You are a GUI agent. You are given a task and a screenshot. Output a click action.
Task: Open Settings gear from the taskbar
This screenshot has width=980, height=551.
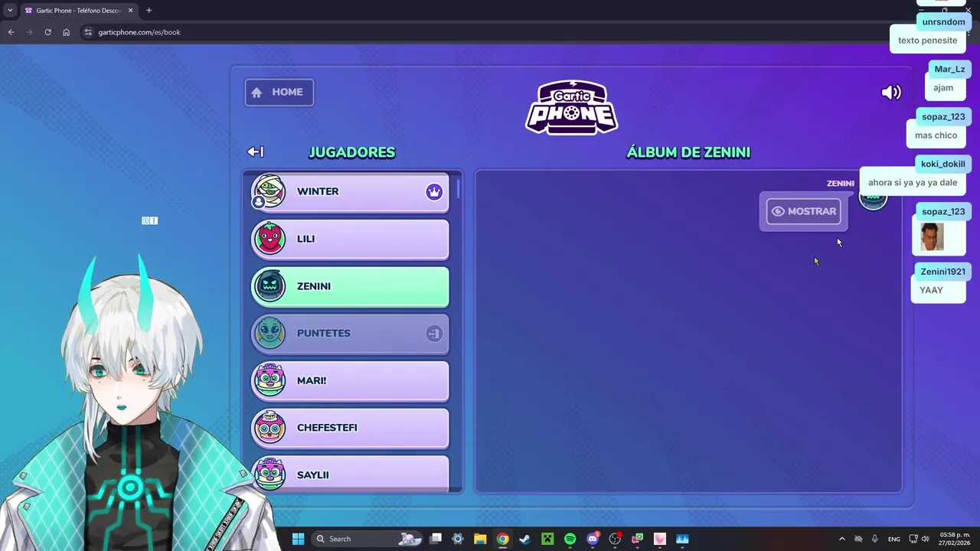458,539
